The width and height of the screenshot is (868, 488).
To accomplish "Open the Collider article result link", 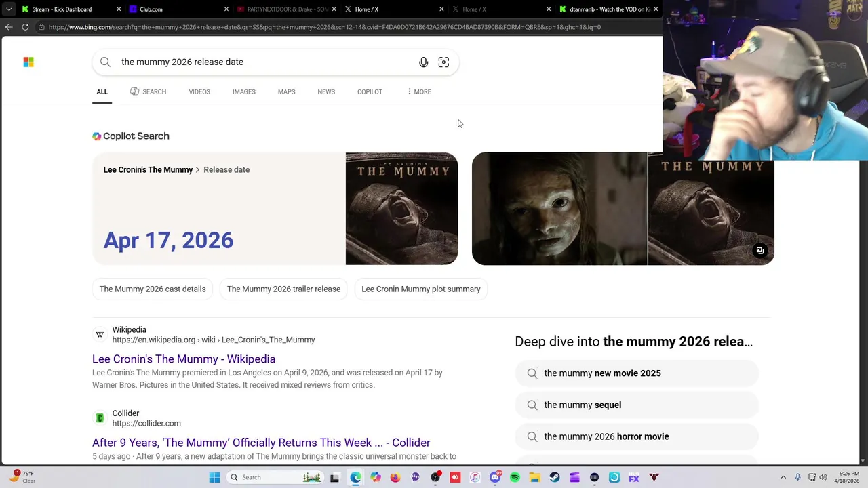I will click(x=261, y=443).
